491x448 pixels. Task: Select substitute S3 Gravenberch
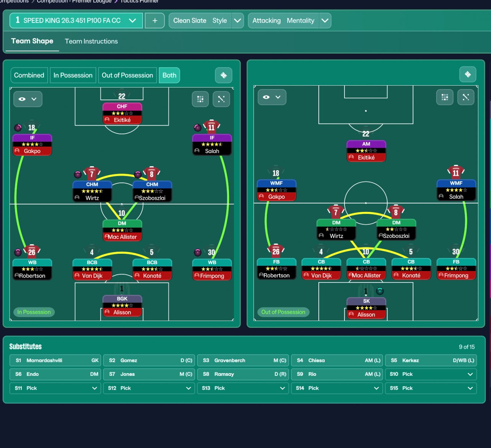point(243,360)
